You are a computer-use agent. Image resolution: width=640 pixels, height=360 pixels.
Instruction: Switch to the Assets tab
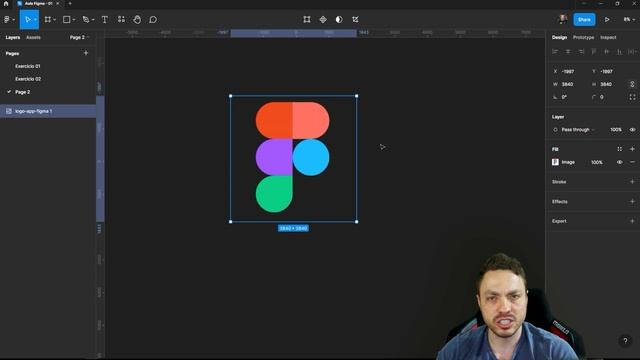33,37
